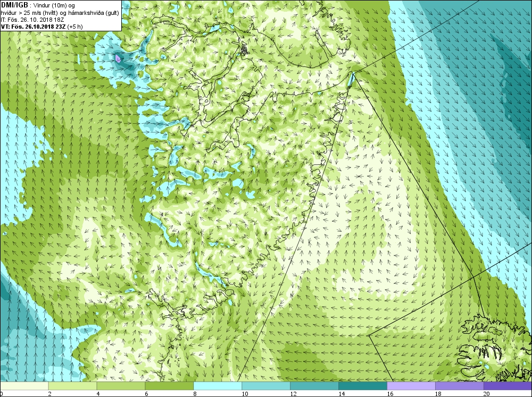Select the 2–4 m/s light green swatch
This screenshot has width=532, height=397.
click(72, 386)
